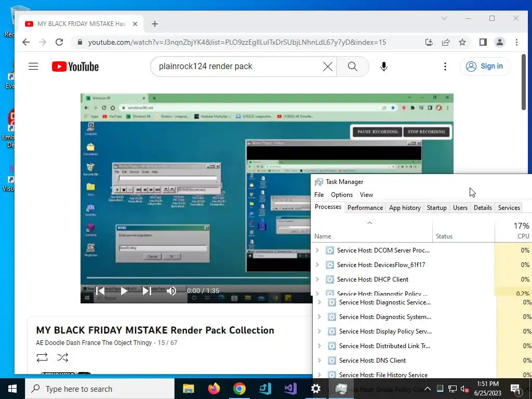Install app icon in address bar
This screenshot has width=532, height=399.
click(429, 42)
